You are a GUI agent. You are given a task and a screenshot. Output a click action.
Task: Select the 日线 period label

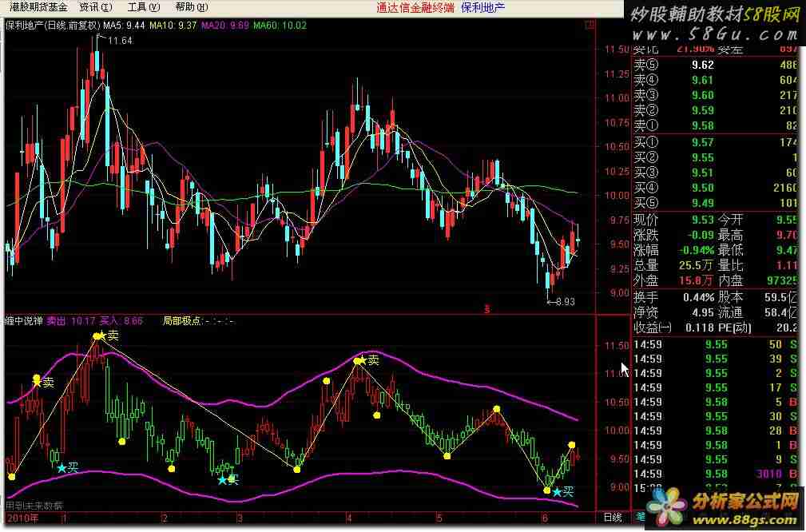tap(612, 517)
